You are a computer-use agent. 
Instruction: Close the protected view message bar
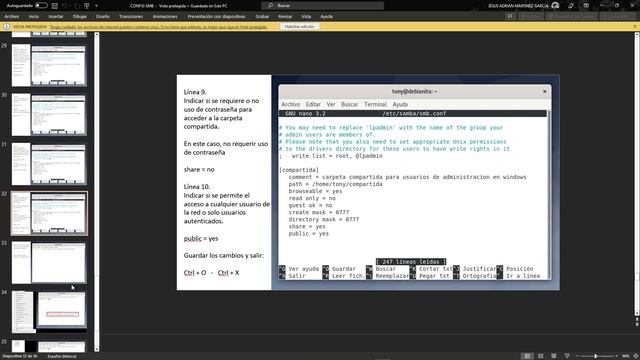point(635,27)
